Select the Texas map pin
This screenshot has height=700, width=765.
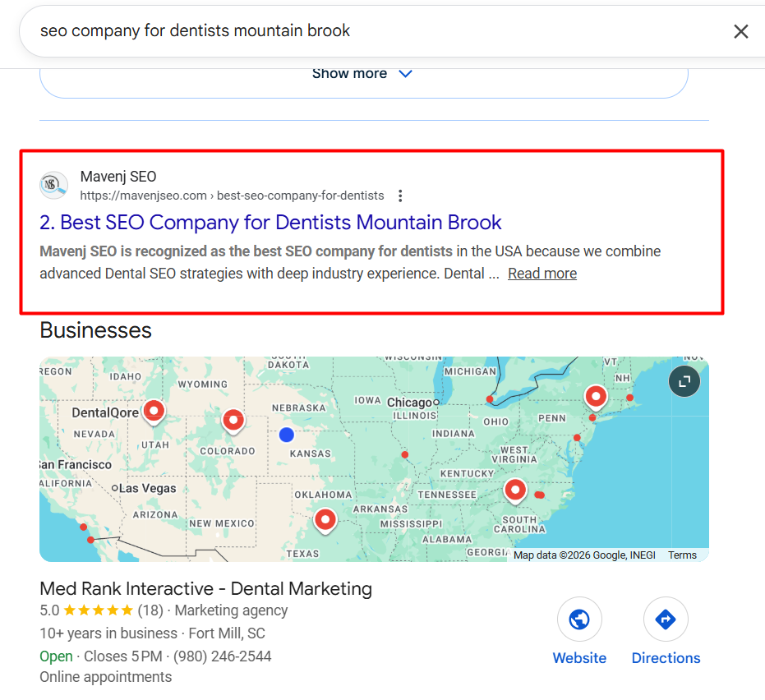[326, 519]
